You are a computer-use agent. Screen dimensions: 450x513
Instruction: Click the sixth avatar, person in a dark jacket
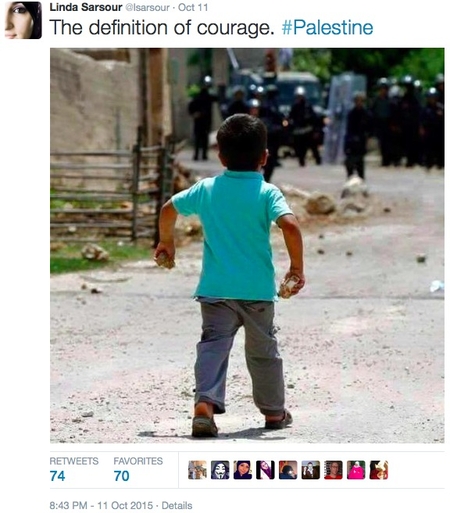[311, 470]
